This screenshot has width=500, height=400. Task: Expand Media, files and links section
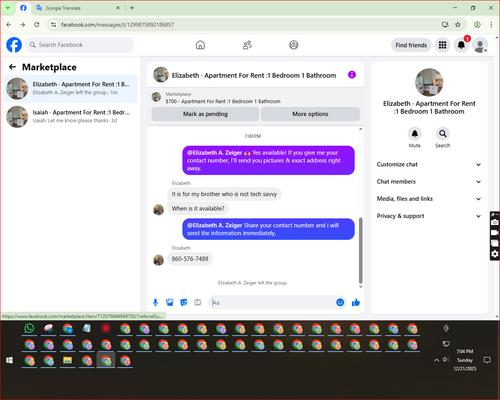[429, 199]
